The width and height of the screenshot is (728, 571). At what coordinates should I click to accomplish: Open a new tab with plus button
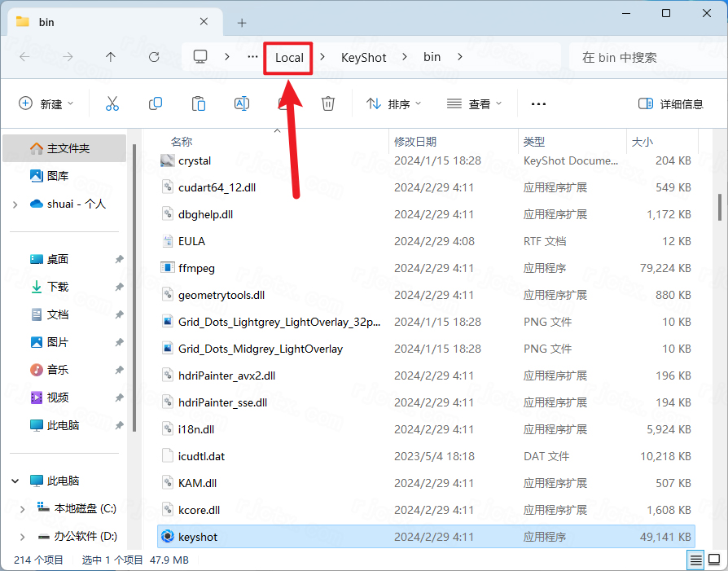[x=242, y=23]
